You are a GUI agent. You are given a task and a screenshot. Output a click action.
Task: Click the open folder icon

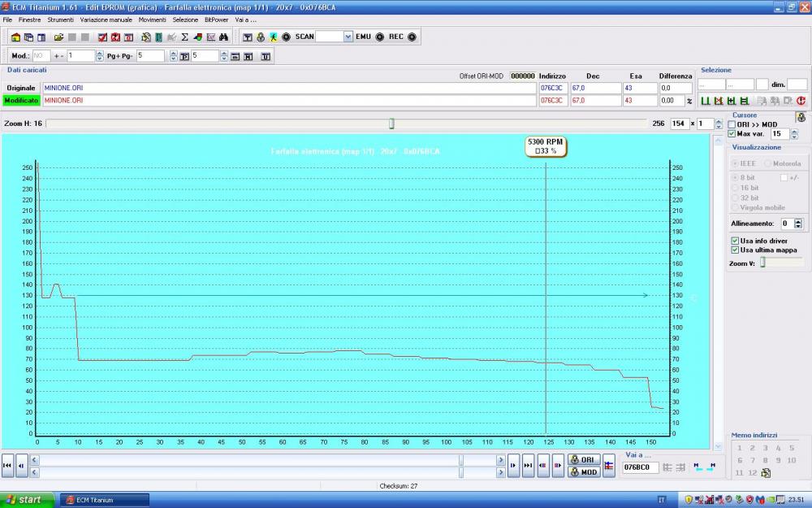click(58, 37)
